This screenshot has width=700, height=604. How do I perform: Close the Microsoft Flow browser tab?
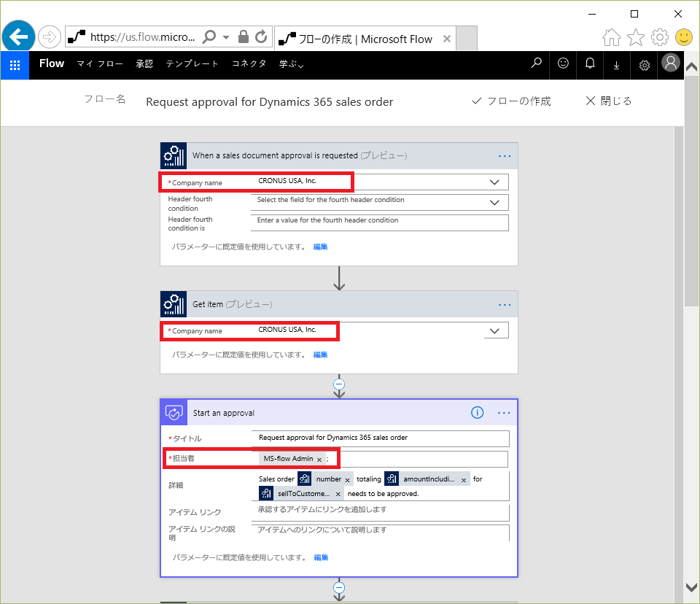446,39
